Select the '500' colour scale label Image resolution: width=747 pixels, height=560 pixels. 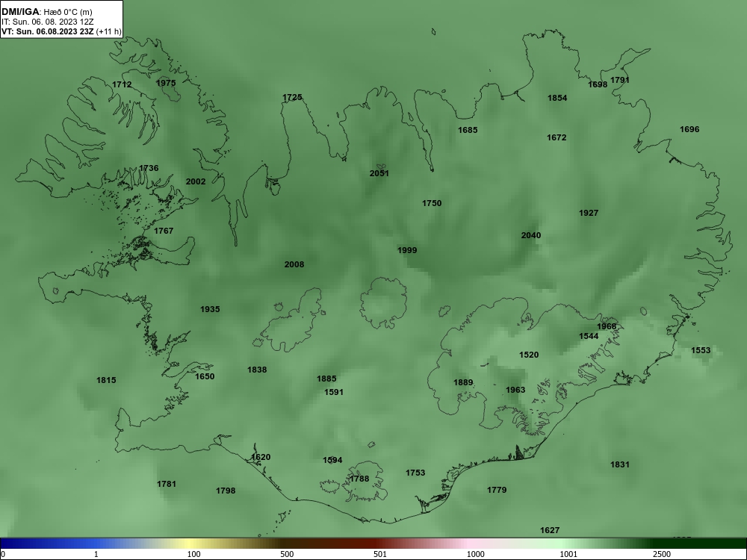pos(287,554)
